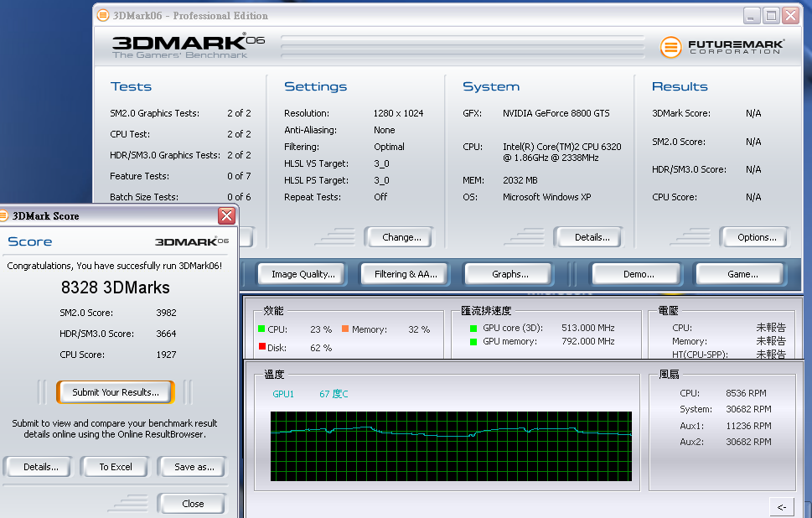812x518 pixels.
Task: Open Image Quality tool
Action: coord(303,274)
